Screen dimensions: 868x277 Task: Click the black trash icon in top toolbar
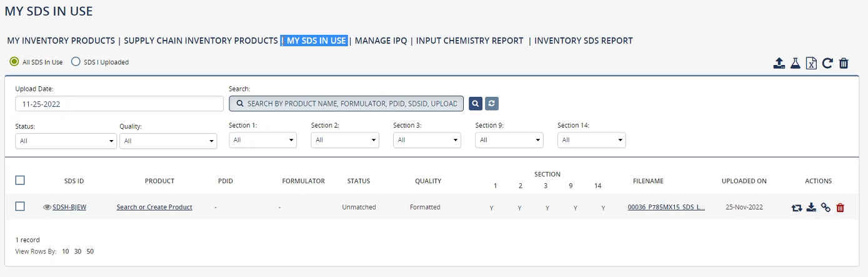coord(844,63)
